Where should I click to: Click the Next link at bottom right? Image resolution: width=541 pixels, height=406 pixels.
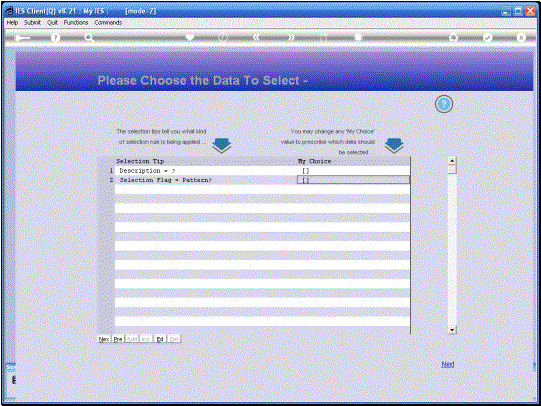[447, 364]
